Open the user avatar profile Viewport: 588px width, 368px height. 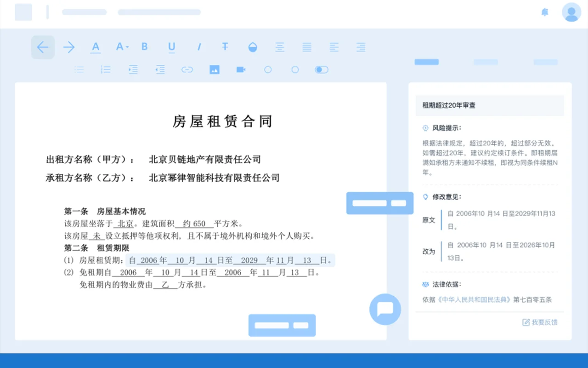[x=571, y=12]
